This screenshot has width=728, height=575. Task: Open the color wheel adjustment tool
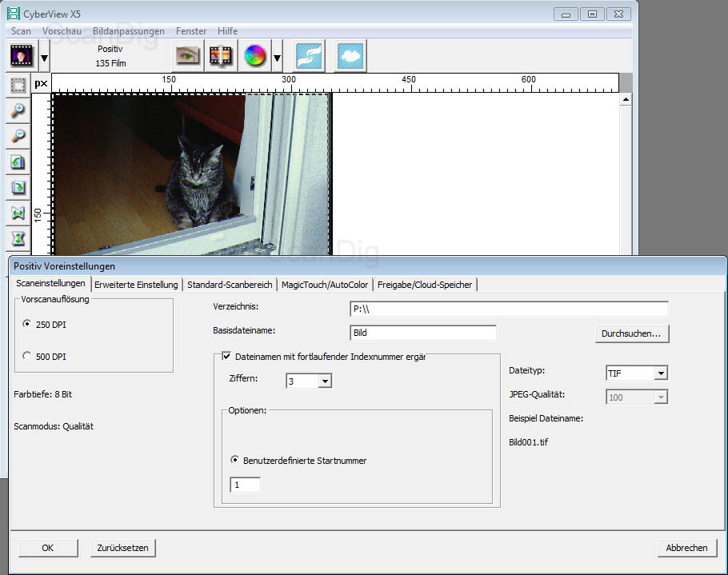pyautogui.click(x=254, y=56)
